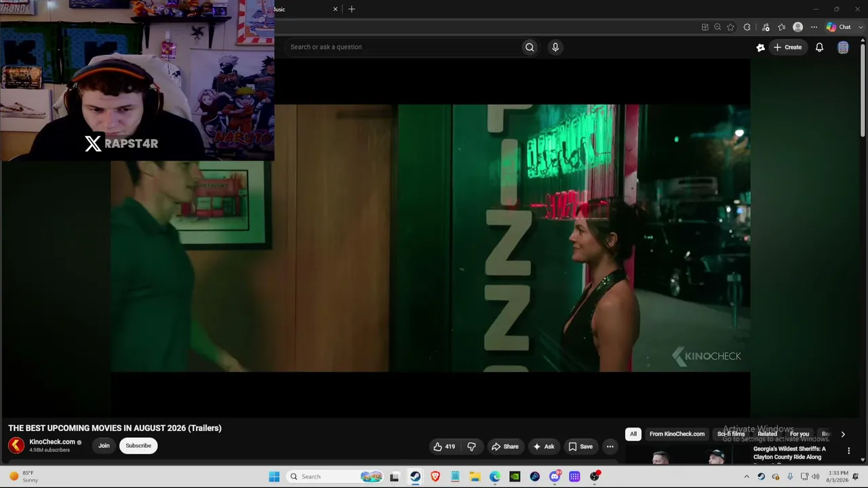Screen dimensions: 868x488
Task: Open the clock showing 1:33 PM
Action: (x=838, y=476)
